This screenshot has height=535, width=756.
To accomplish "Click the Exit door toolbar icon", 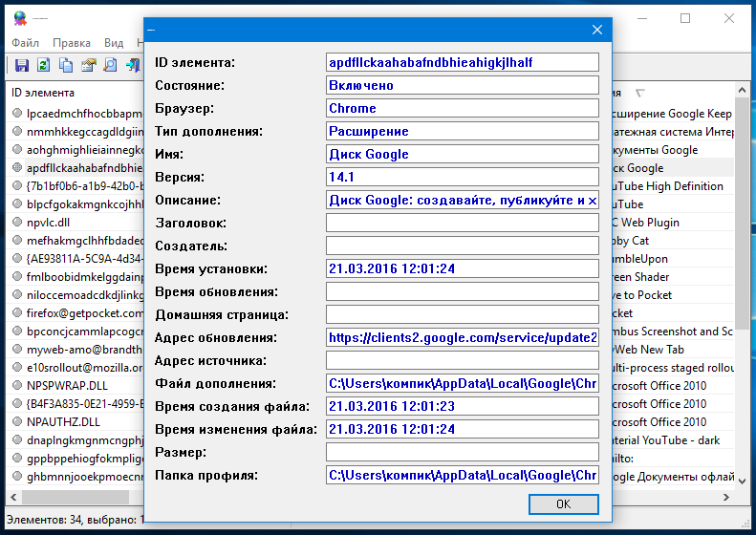I will coord(134,65).
